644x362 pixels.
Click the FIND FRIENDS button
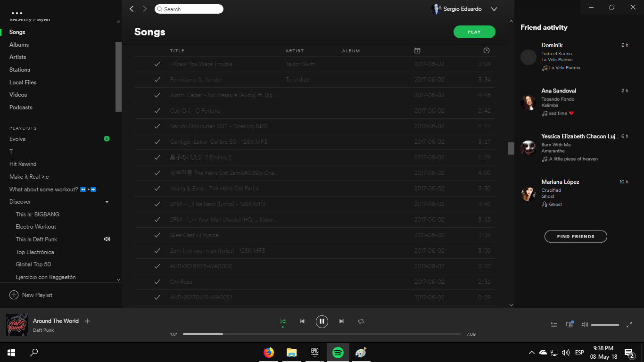pyautogui.click(x=576, y=237)
